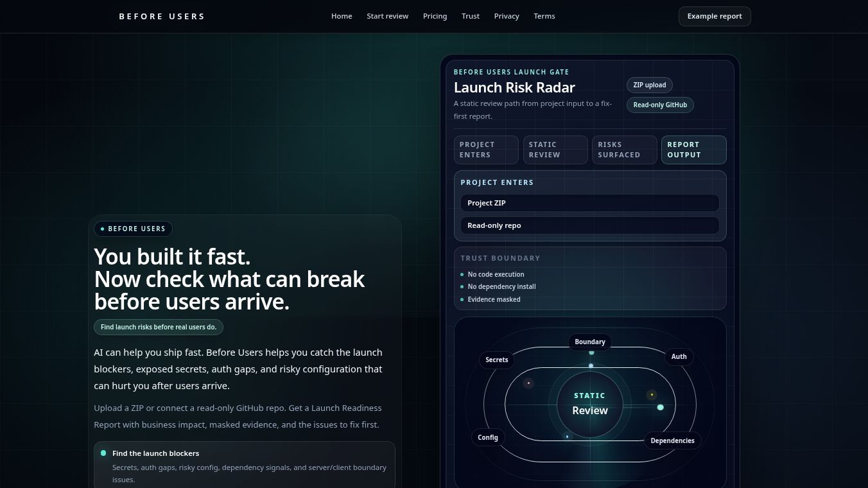Switch to the Static Review tab
This screenshot has height=488, width=868.
point(555,150)
